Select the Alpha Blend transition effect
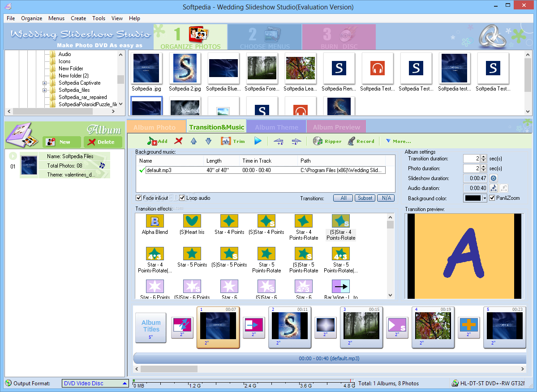The width and height of the screenshot is (537, 392). click(x=155, y=224)
